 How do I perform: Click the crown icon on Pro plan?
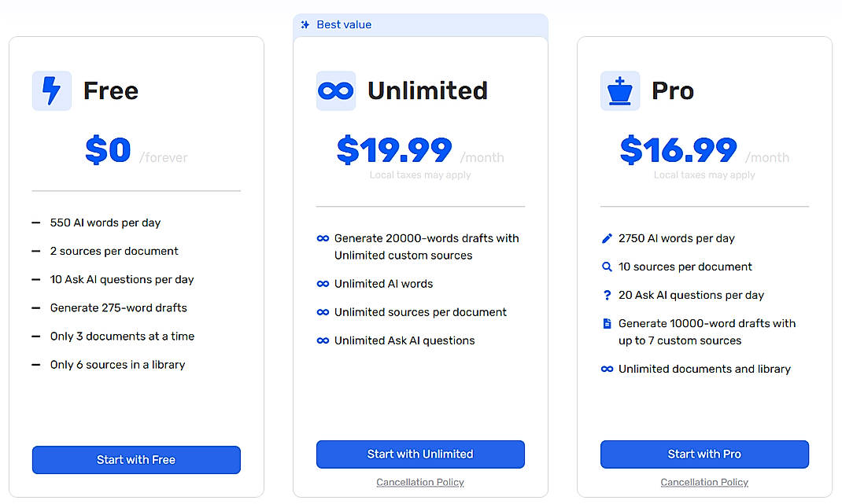619,90
